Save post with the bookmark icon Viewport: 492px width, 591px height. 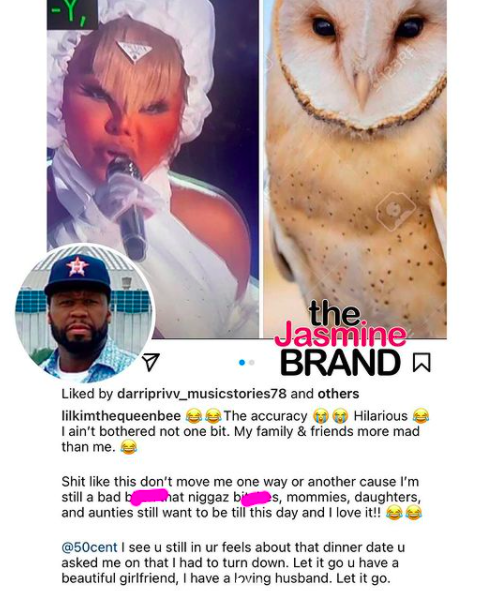click(421, 362)
